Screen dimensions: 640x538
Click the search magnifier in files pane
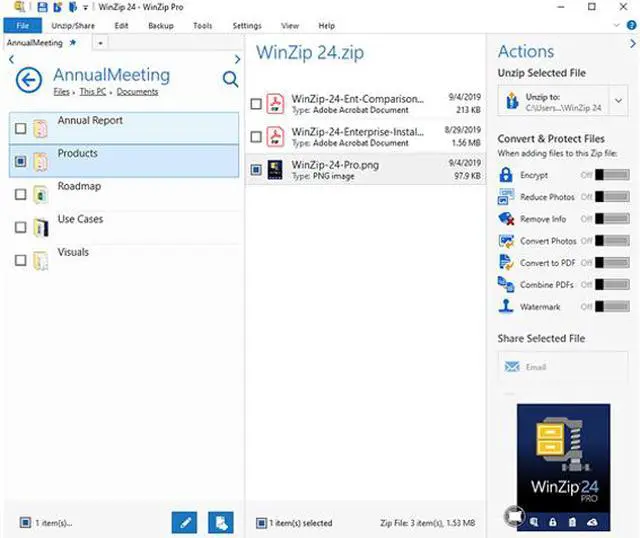point(230,79)
